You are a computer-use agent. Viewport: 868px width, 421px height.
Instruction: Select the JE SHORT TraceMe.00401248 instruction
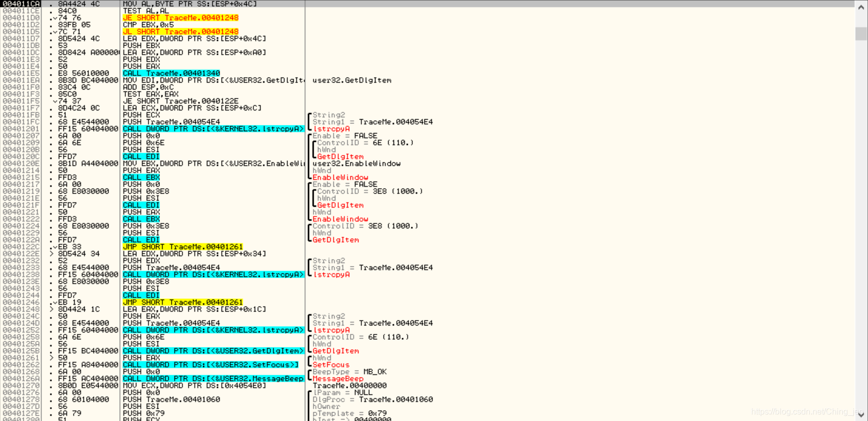(180, 17)
